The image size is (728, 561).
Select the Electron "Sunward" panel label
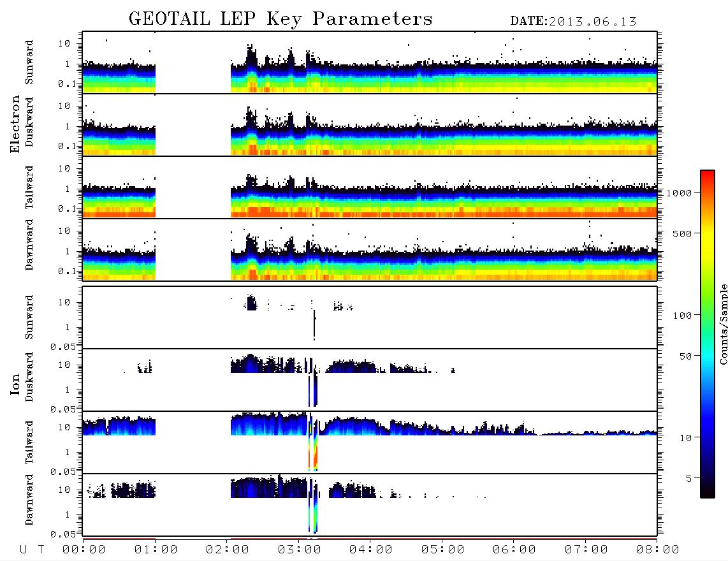click(29, 62)
